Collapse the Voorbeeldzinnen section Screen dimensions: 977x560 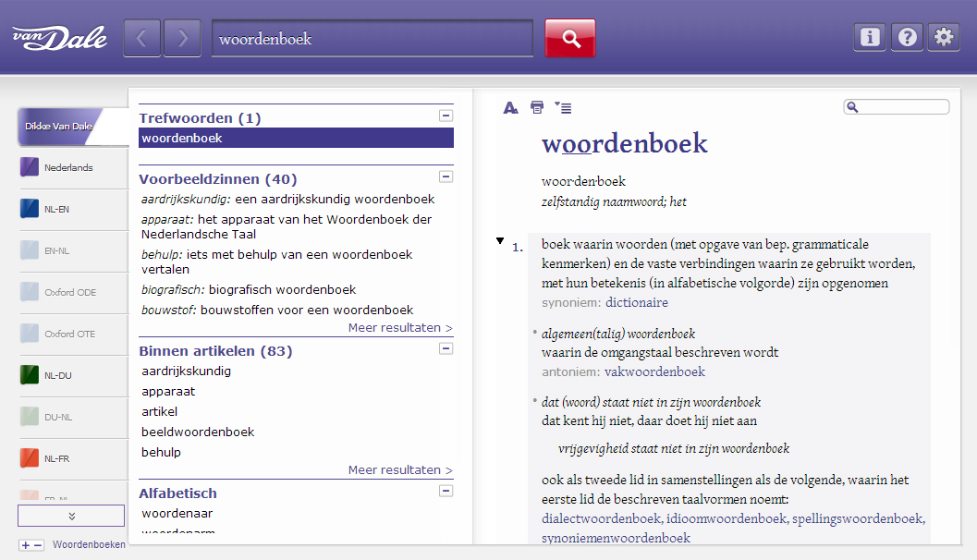click(446, 177)
